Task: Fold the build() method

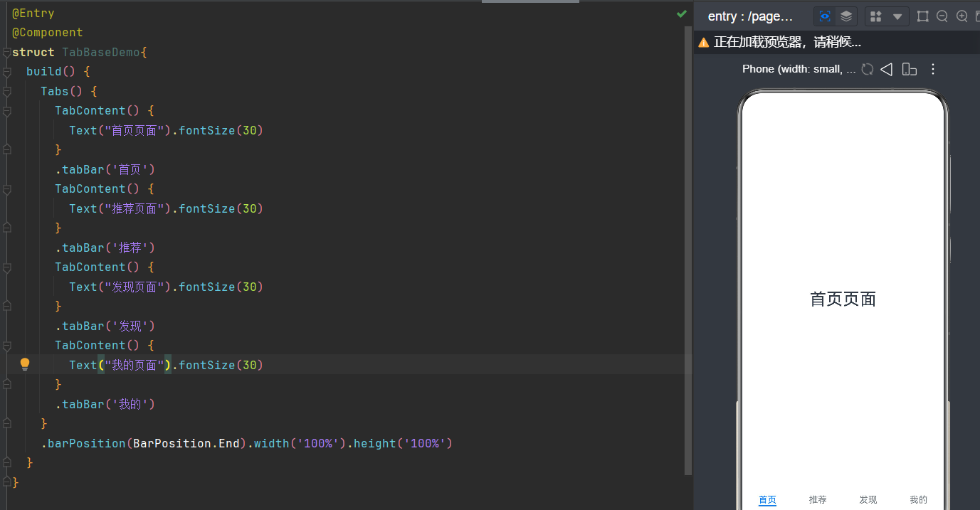Action: coord(6,71)
